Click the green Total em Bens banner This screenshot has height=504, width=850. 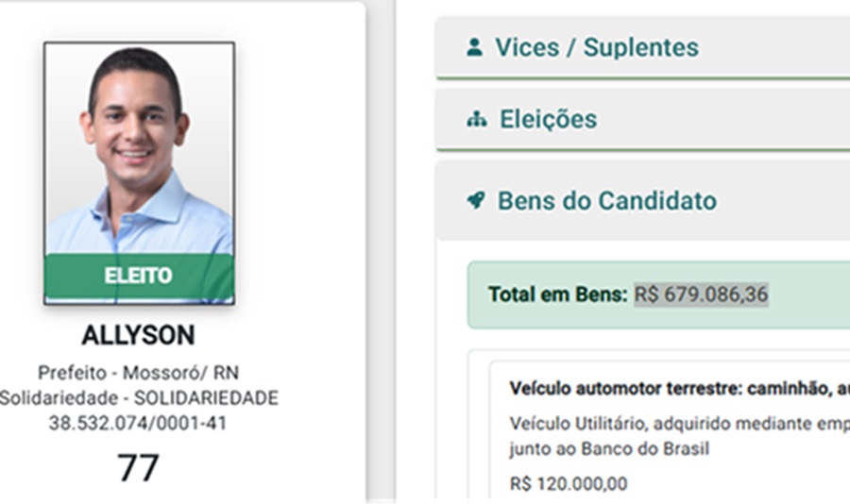pos(803,294)
